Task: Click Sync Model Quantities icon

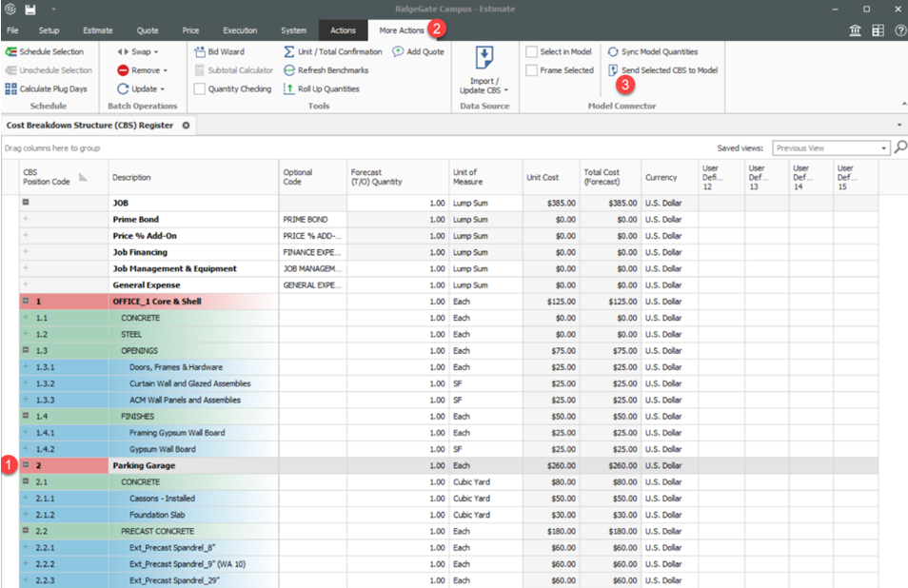Action: [x=614, y=52]
